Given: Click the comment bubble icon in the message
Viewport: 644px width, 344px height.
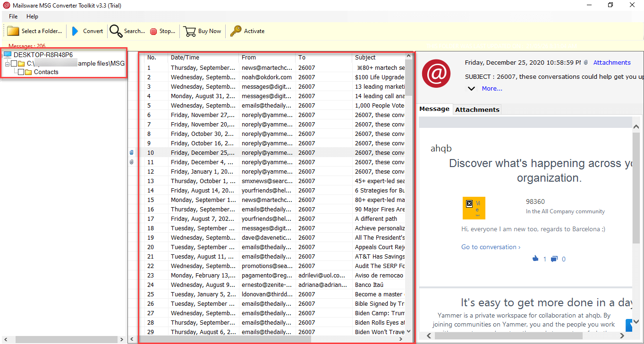Looking at the screenshot, I should pos(554,259).
